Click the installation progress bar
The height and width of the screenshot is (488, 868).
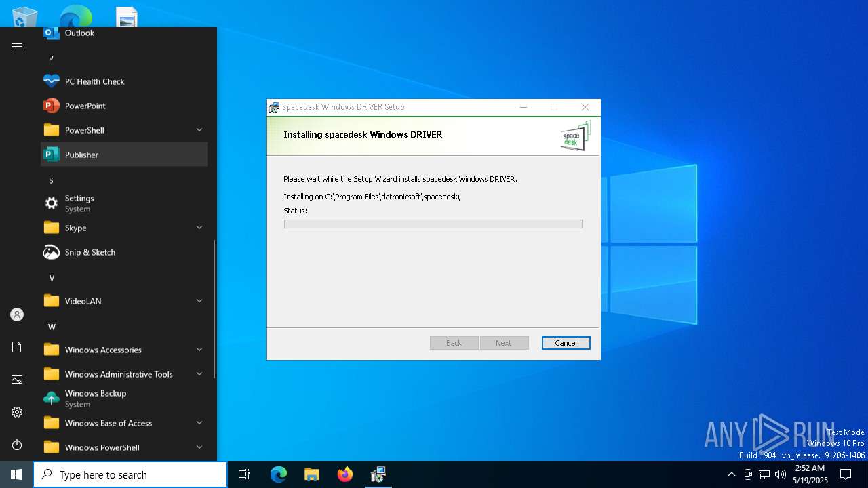[x=433, y=224]
